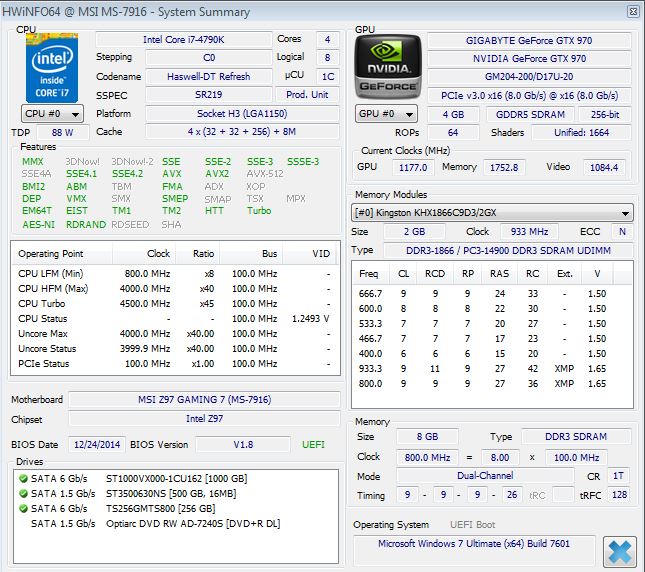
Task: Click the DDR3 SDRAM memory type field
Action: [x=576, y=436]
